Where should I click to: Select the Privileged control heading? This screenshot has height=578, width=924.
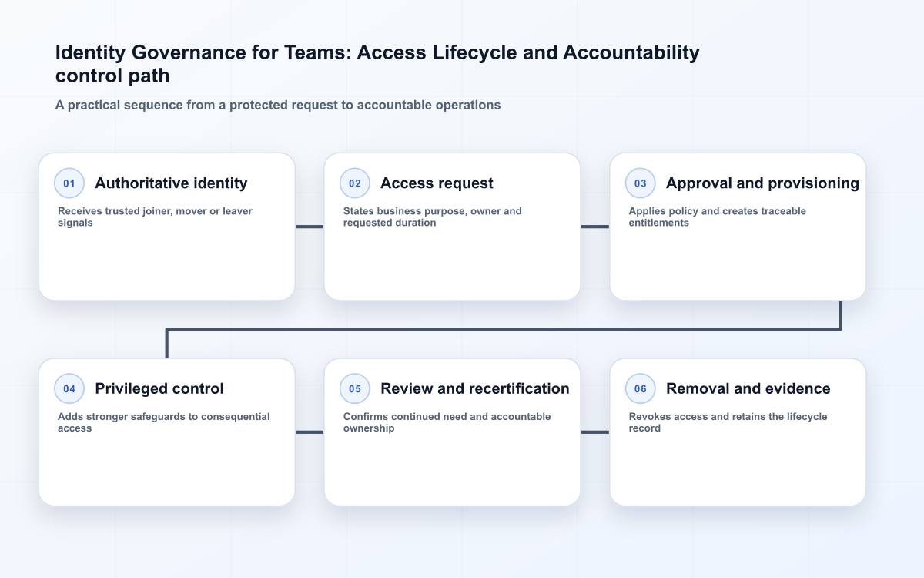(159, 389)
